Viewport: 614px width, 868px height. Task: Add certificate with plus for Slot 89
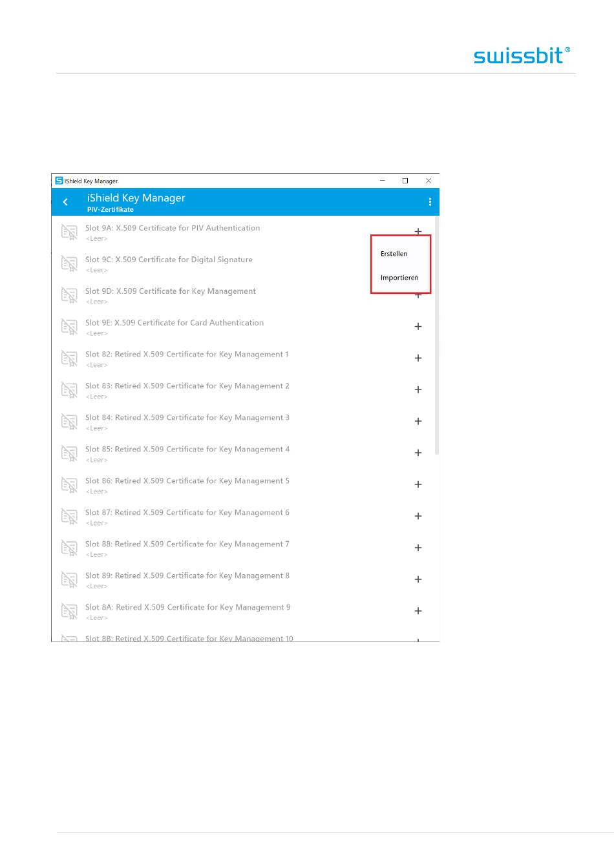pyautogui.click(x=418, y=580)
